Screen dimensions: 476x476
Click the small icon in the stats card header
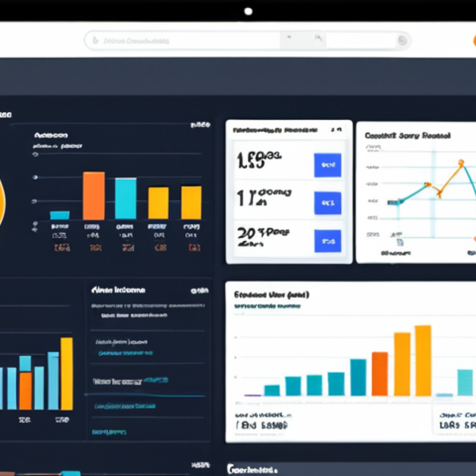[x=337, y=130]
